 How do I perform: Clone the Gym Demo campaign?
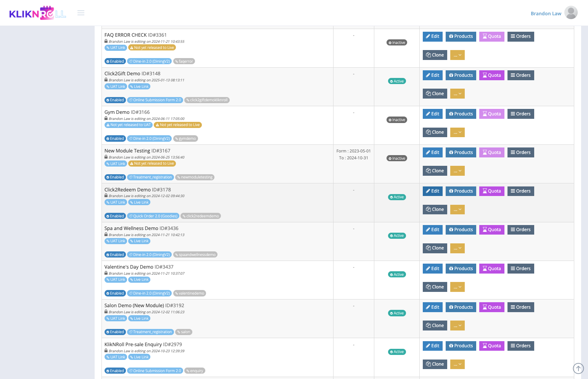click(435, 132)
